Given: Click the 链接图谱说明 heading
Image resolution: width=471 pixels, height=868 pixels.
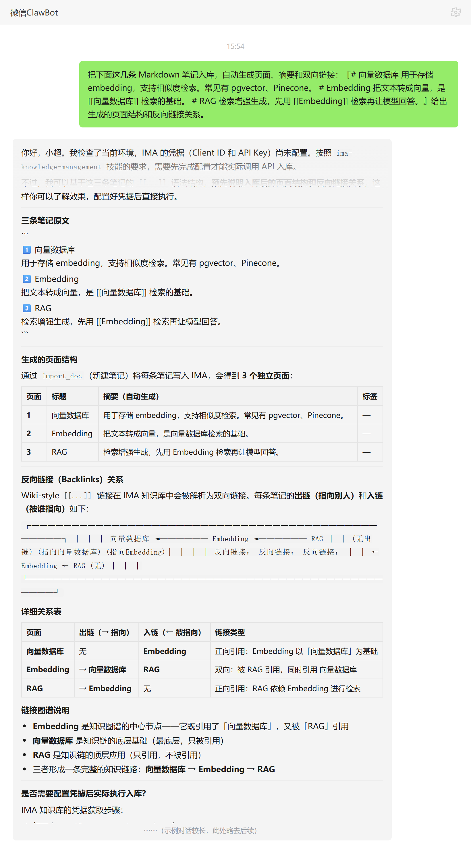Looking at the screenshot, I should 45,710.
